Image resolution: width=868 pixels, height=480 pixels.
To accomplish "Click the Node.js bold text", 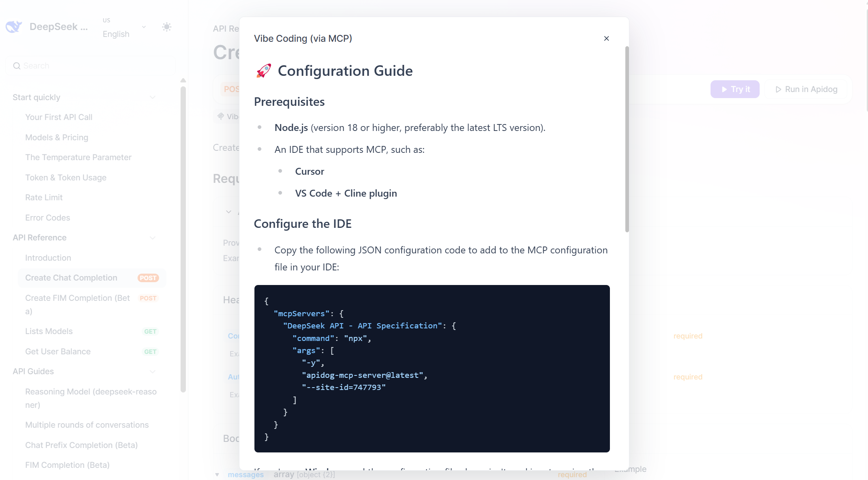I will (291, 128).
